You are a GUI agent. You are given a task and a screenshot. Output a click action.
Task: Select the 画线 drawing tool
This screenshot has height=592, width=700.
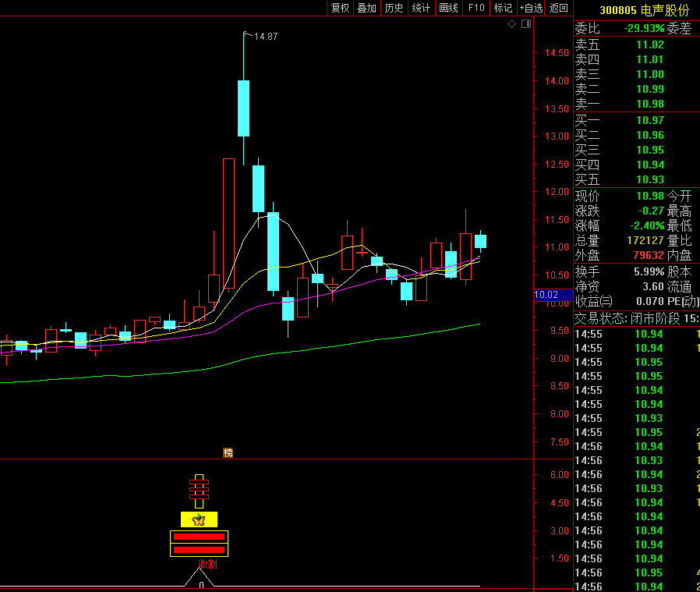[x=449, y=8]
